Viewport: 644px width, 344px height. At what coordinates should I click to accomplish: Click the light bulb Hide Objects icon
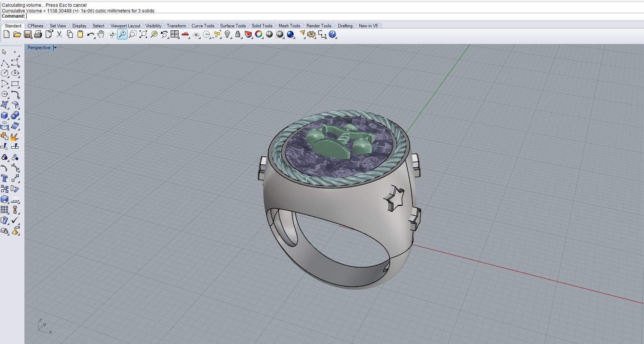[227, 35]
